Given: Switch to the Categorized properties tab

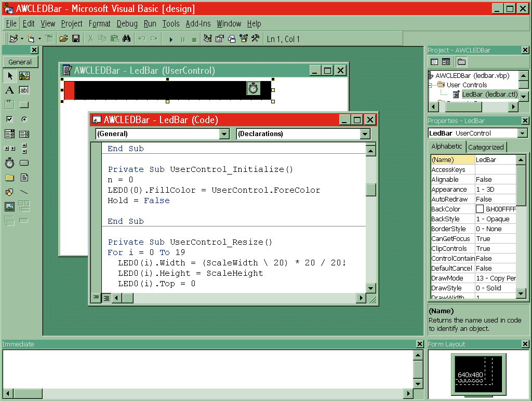Looking at the screenshot, I should click(x=486, y=147).
